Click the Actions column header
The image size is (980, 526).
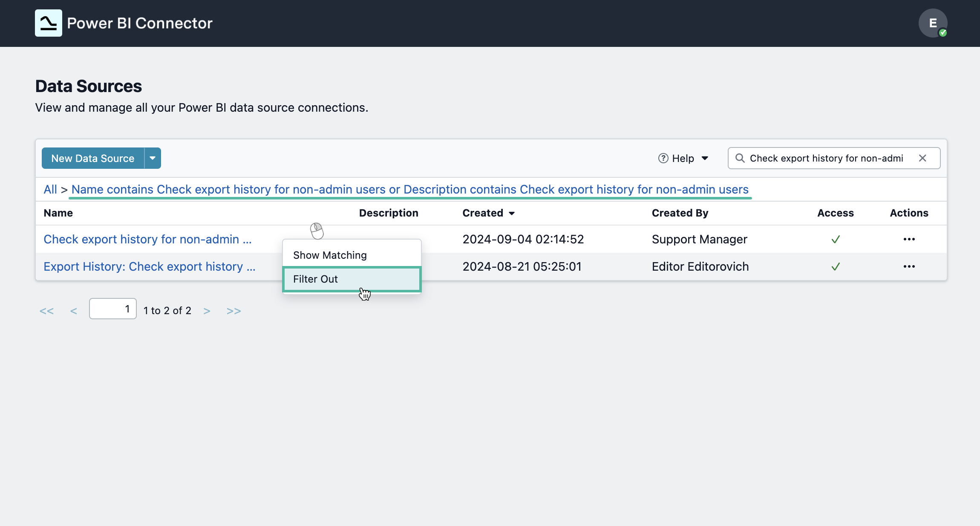pyautogui.click(x=909, y=213)
